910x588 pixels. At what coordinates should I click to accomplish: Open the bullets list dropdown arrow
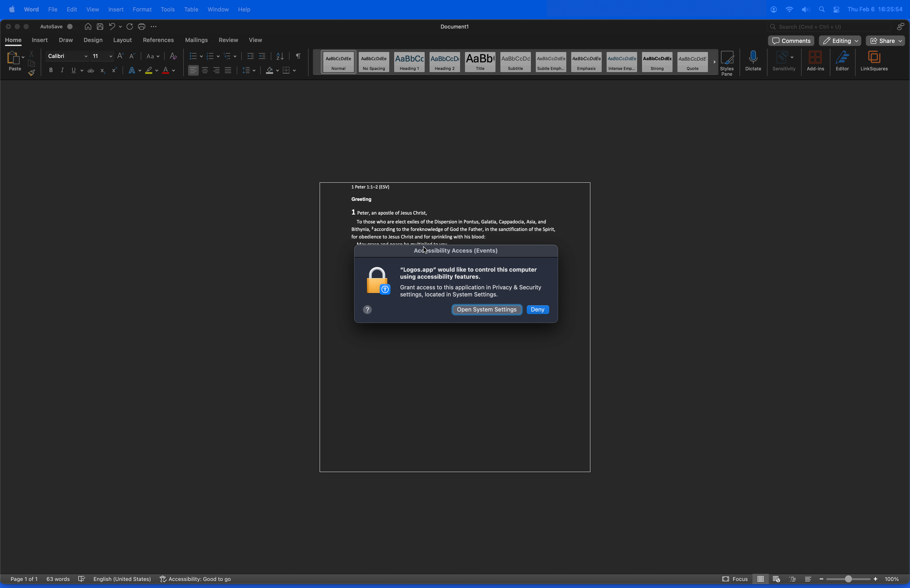point(201,56)
